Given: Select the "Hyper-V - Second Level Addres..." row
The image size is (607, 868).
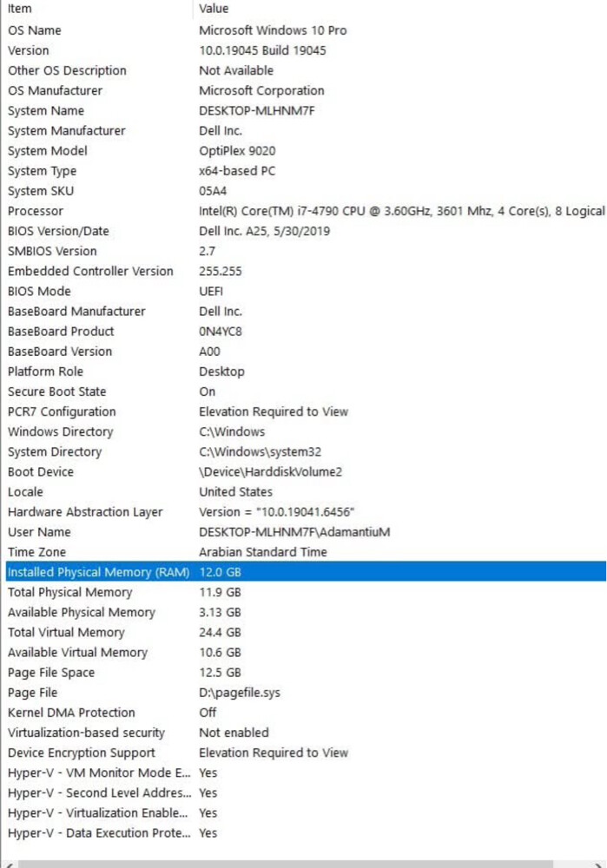Looking at the screenshot, I should click(306, 792).
